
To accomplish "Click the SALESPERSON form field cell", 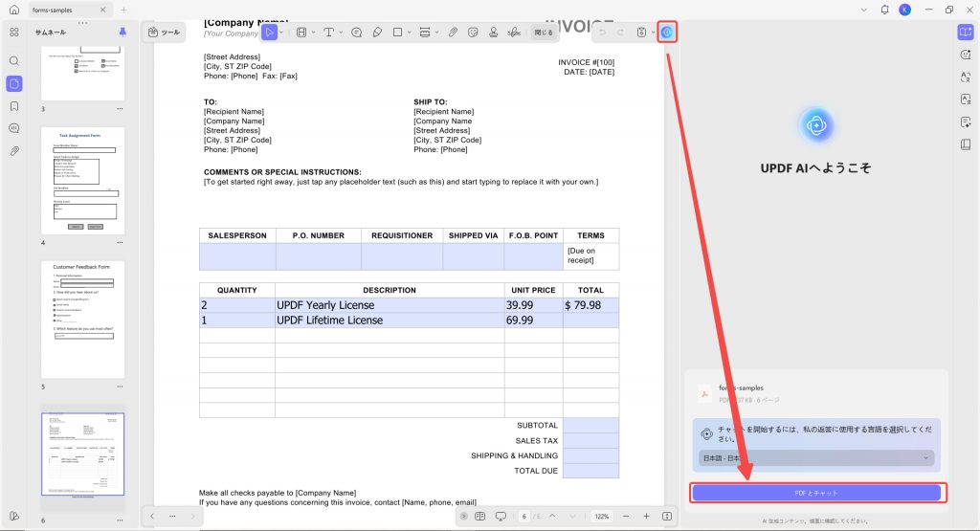I will click(x=237, y=256).
